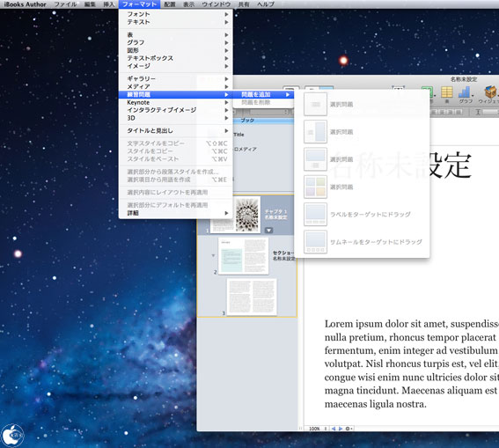This screenshot has height=448, width=499.
Task: Open 編集 menu in menu bar
Action: pos(90,4)
